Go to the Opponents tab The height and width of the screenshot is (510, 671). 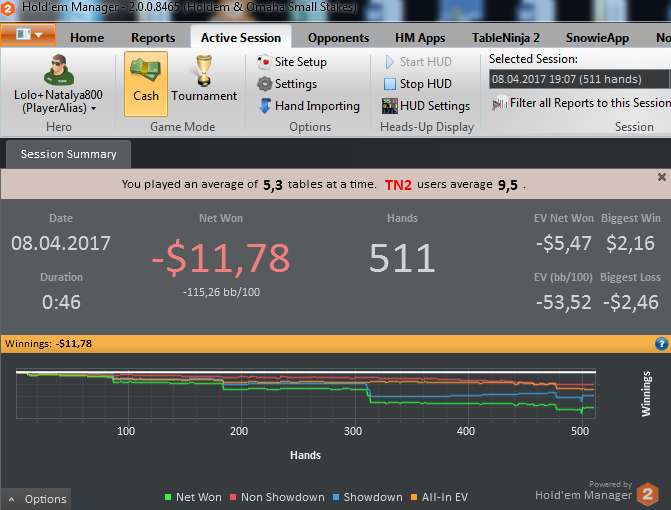(x=338, y=38)
